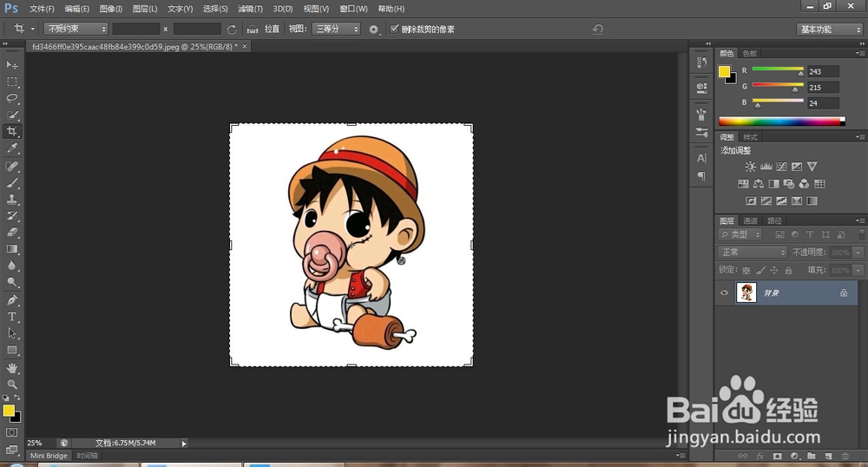This screenshot has width=868, height=467.
Task: Toggle lock transparent pixels
Action: tap(746, 270)
